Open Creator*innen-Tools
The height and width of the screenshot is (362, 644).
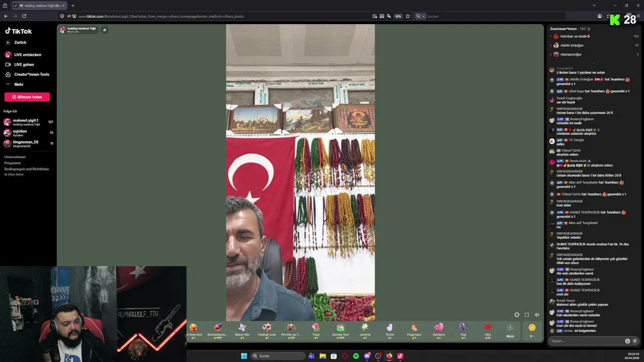(x=27, y=74)
